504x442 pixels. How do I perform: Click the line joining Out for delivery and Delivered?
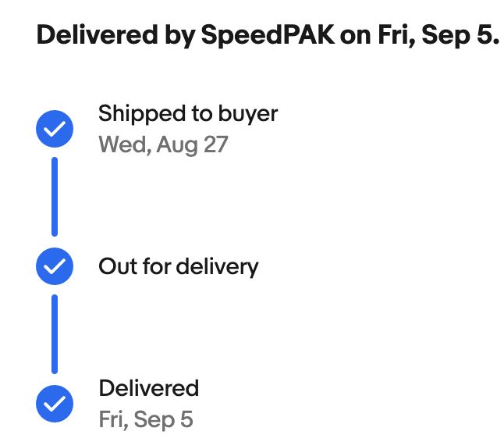coord(55,334)
